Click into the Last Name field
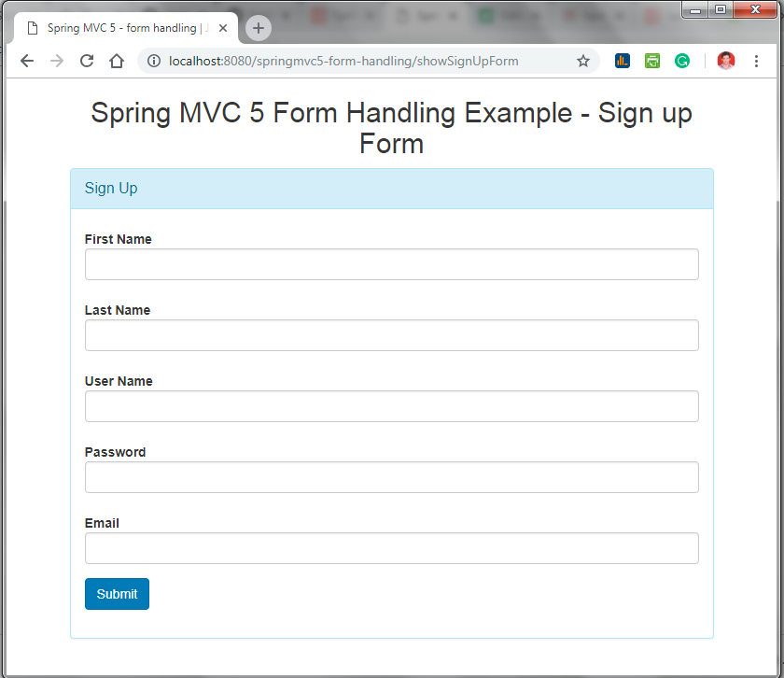Image resolution: width=784 pixels, height=678 pixels. (x=391, y=335)
